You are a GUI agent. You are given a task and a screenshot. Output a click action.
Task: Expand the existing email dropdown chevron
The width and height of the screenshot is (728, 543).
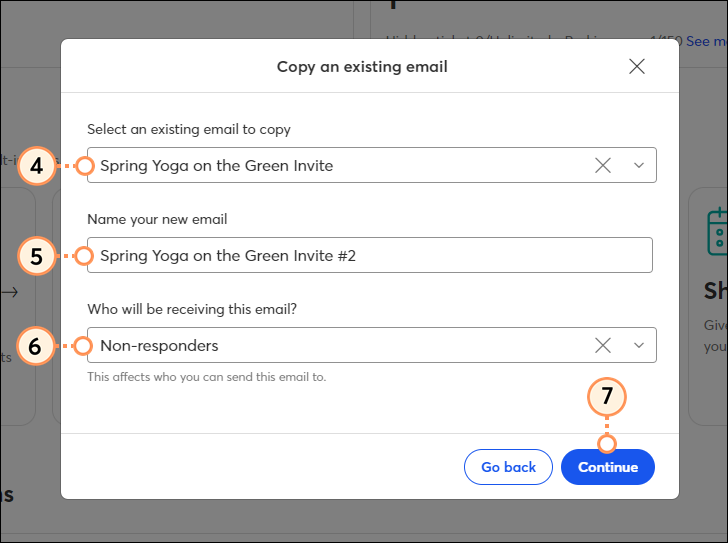639,165
